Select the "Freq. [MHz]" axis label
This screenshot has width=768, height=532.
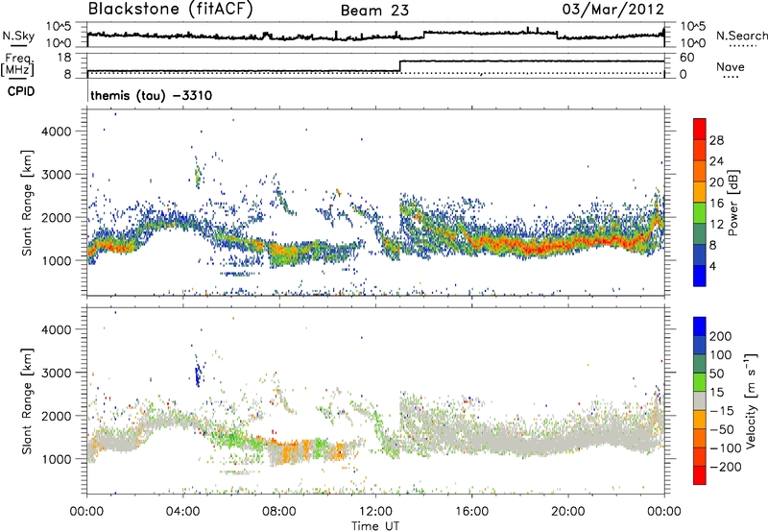17,64
